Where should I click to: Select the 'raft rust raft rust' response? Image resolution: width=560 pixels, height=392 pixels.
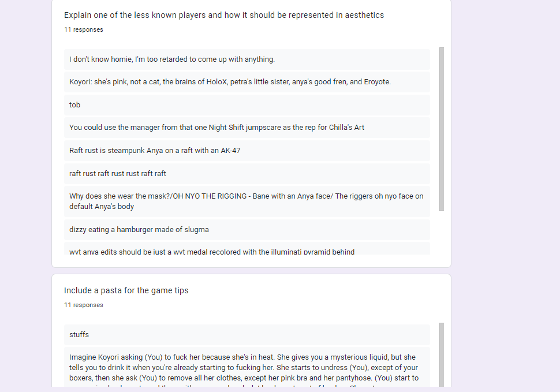pos(247,174)
